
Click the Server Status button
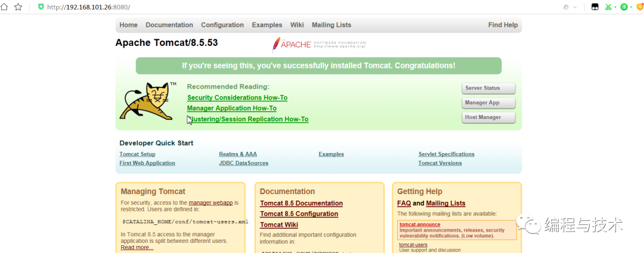tap(489, 88)
